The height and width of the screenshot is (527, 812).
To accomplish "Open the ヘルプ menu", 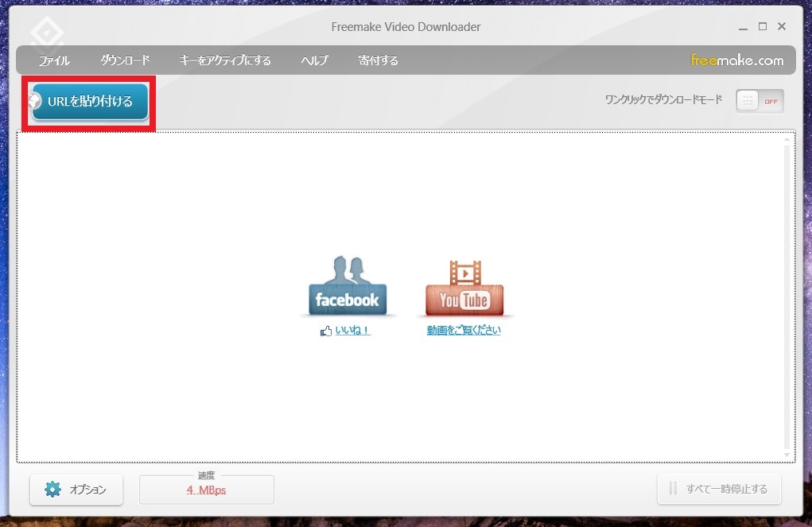I will [x=315, y=60].
